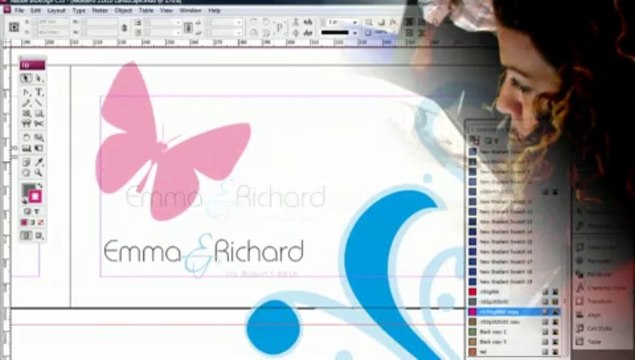Click the Apply Color button in toolbox
The height and width of the screenshot is (360, 635).
[x=24, y=222]
